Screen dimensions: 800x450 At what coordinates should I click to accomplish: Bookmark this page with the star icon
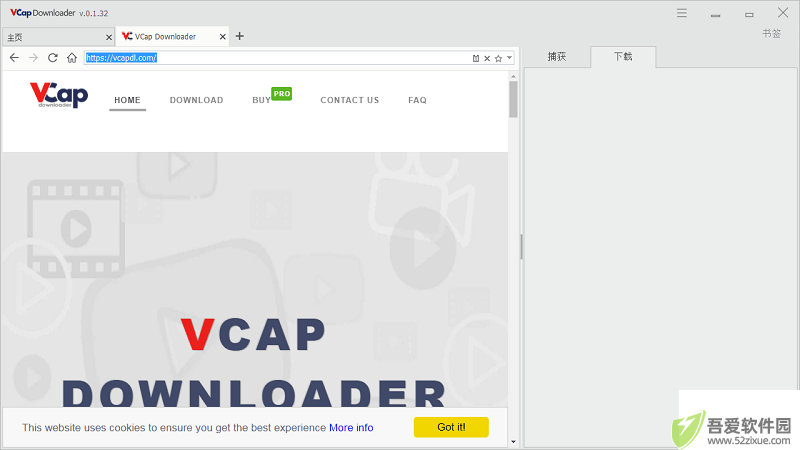(498, 58)
